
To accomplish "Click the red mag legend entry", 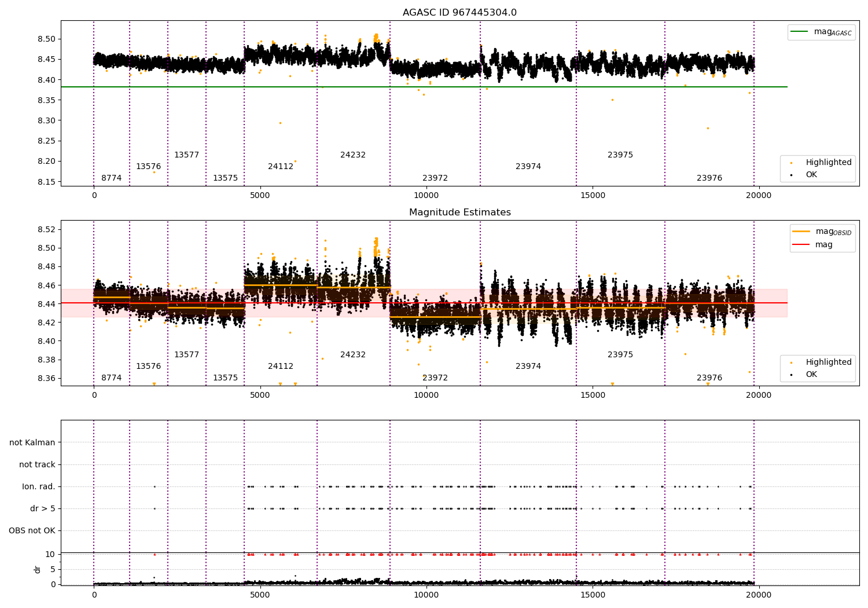I will point(812,245).
